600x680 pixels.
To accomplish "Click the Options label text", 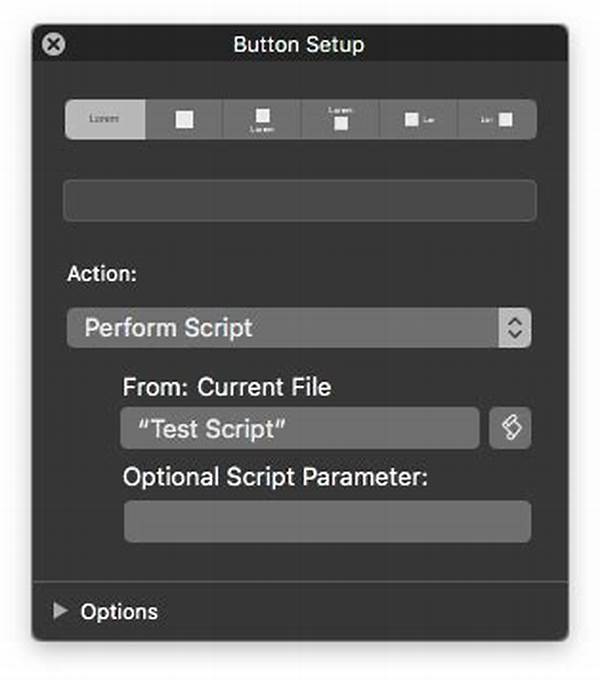I will 119,611.
